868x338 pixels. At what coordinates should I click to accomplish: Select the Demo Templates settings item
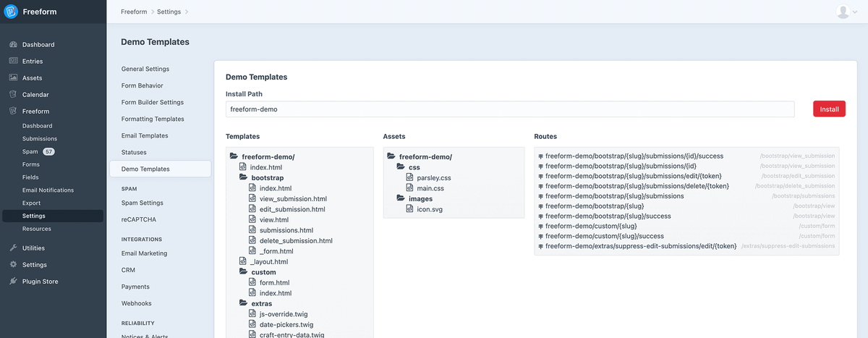tap(161, 169)
